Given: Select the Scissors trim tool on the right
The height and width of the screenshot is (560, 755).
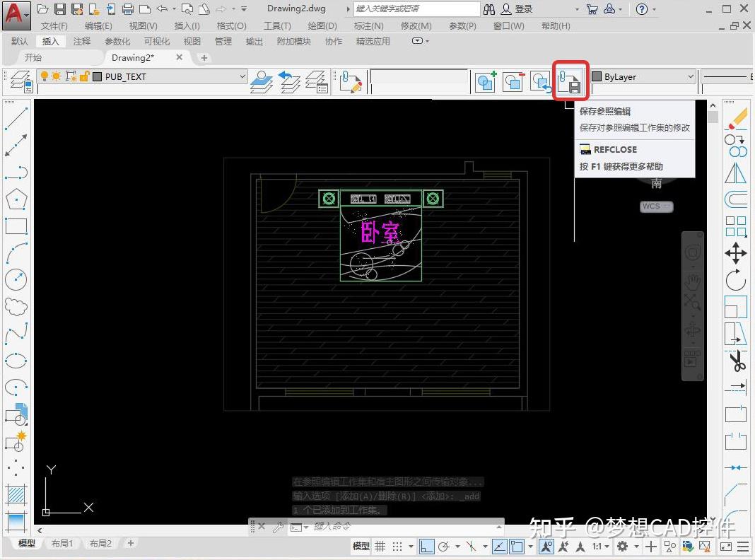Looking at the screenshot, I should [x=738, y=361].
